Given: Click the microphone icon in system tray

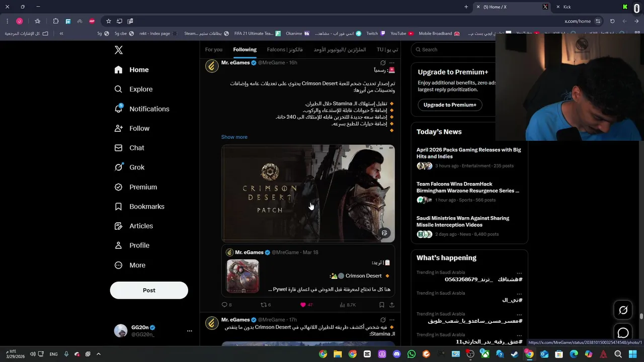Looking at the screenshot, I should point(66,354).
